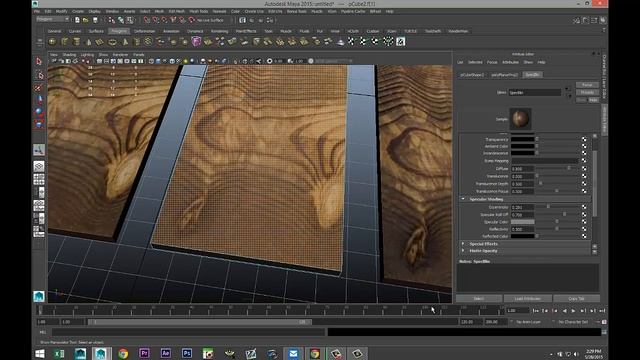The image size is (640, 360).
Task: Create a polygon cube from the shelf
Action: click(x=64, y=41)
